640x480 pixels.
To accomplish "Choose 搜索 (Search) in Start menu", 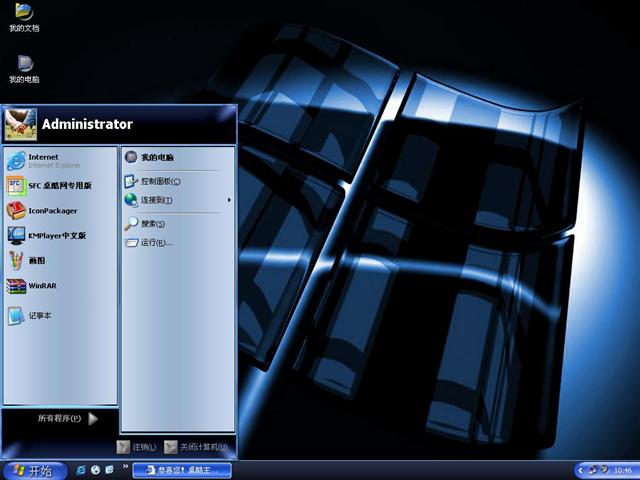I will click(150, 224).
